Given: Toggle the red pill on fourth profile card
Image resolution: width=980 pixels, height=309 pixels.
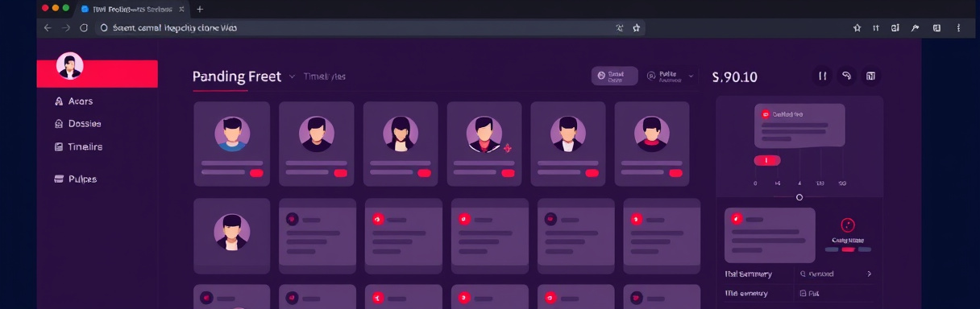Looking at the screenshot, I should (508, 173).
